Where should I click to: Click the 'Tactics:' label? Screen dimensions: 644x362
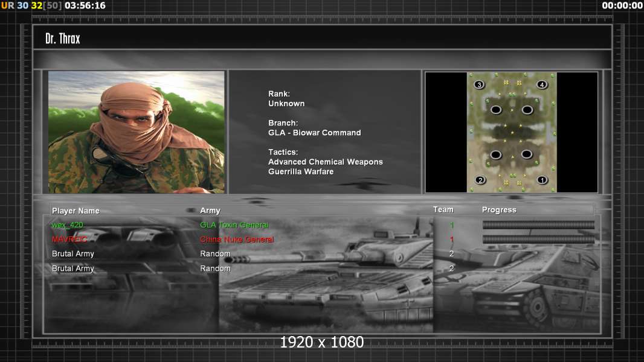[x=283, y=152]
